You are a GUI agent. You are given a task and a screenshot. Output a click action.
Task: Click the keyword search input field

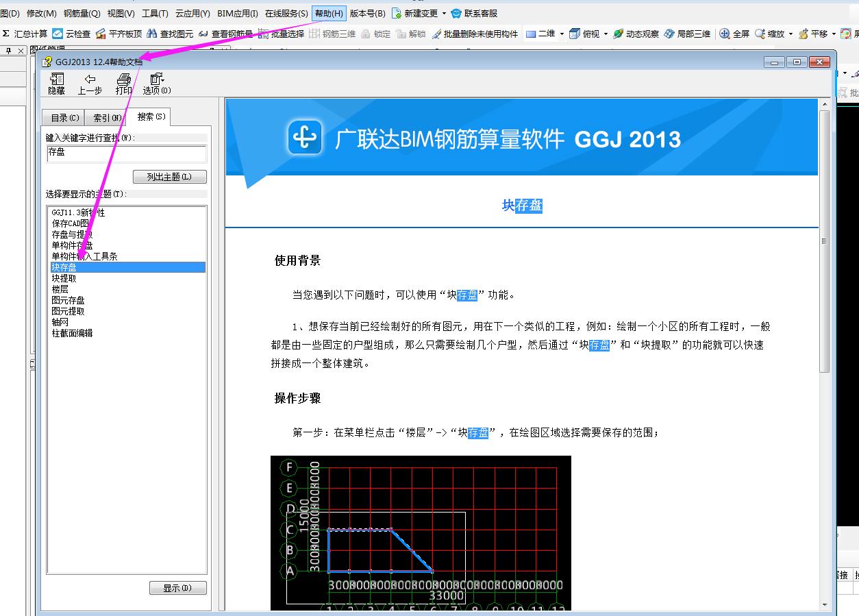126,153
